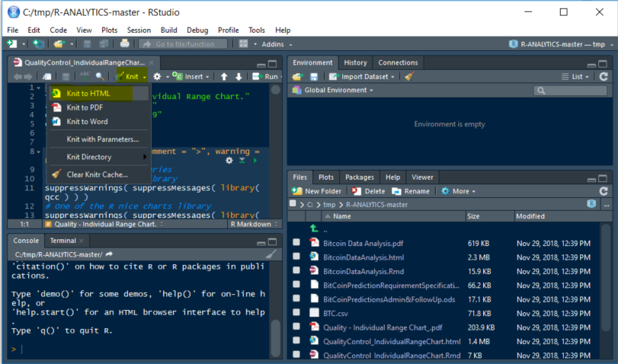
Task: Check the box for BitCoinPredictionsAdmin&FollowUp.ods
Action: [x=296, y=299]
